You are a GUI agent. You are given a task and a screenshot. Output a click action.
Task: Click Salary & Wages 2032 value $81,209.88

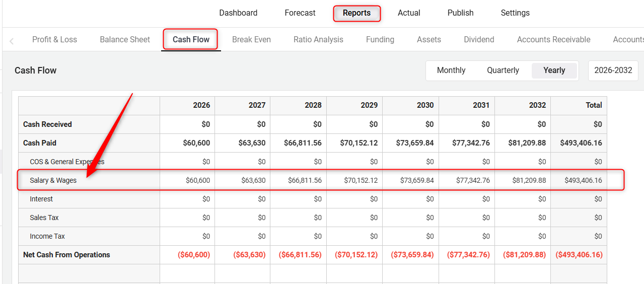click(x=529, y=180)
